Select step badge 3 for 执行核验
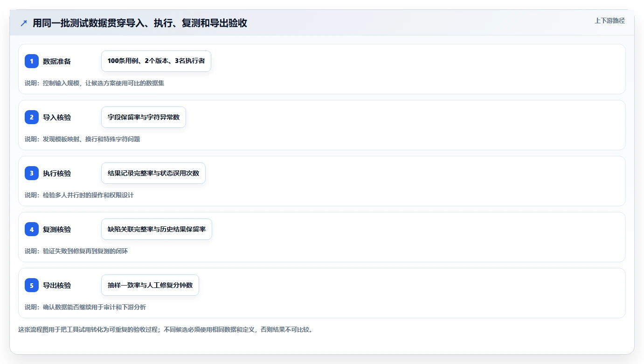The width and height of the screenshot is (644, 364). click(x=32, y=173)
